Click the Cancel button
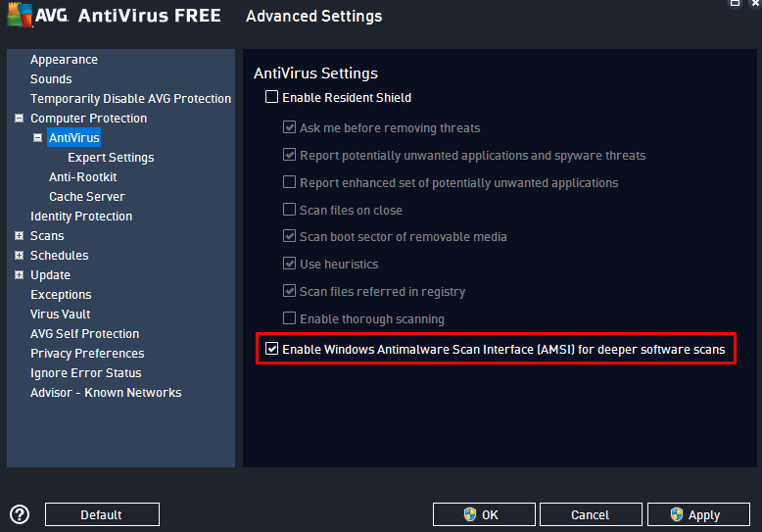The image size is (762, 532). pyautogui.click(x=591, y=514)
